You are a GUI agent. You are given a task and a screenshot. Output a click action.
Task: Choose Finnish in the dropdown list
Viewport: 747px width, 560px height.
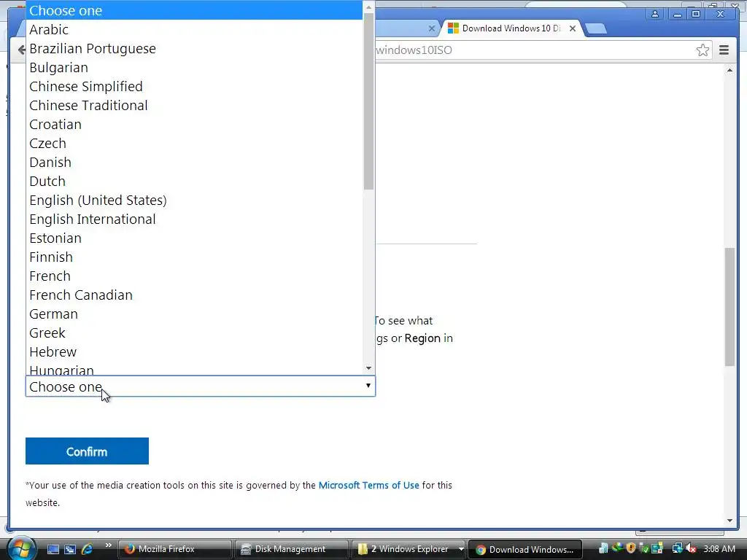[194, 257]
